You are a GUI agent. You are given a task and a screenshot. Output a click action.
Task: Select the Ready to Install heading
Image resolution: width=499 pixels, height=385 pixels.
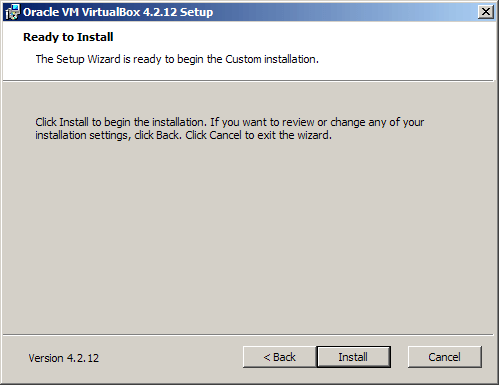coord(68,37)
